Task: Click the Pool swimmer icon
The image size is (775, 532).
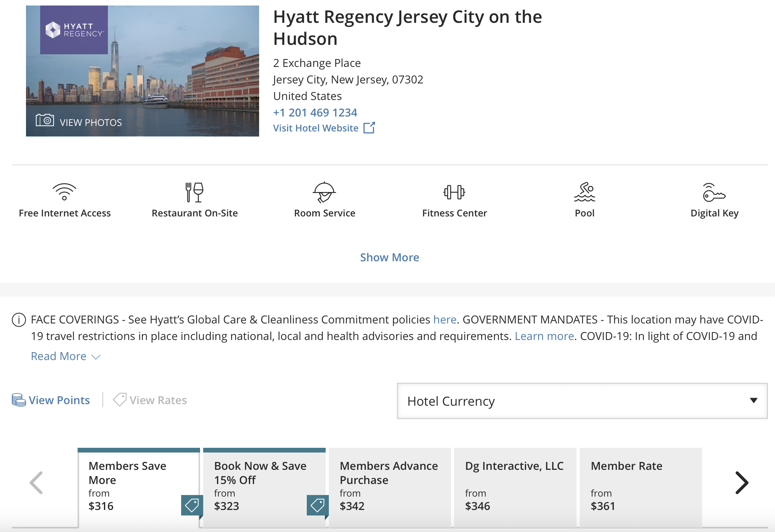Action: click(x=584, y=192)
